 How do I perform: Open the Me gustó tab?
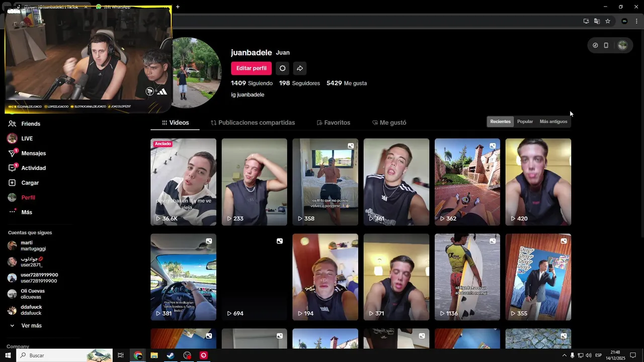tap(389, 123)
